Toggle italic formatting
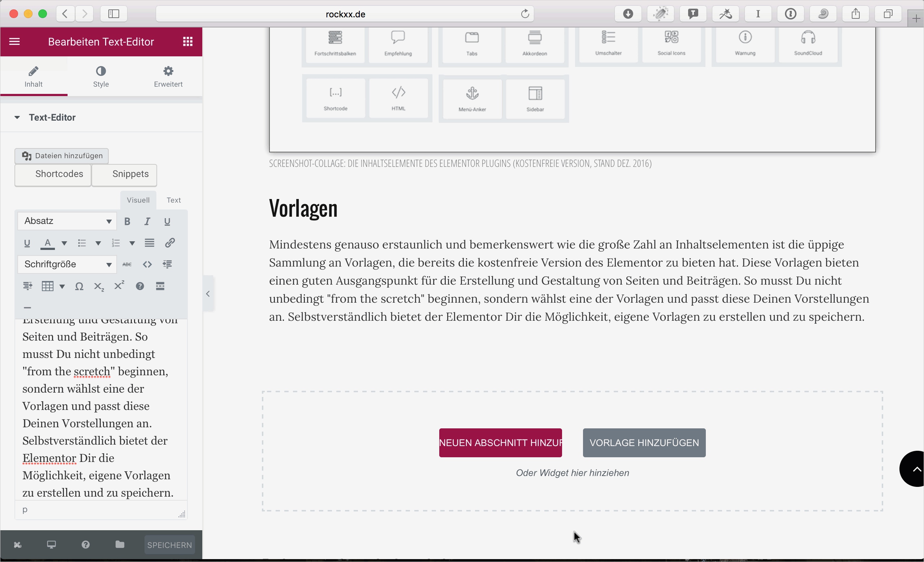Image resolution: width=924 pixels, height=562 pixels. 147,221
